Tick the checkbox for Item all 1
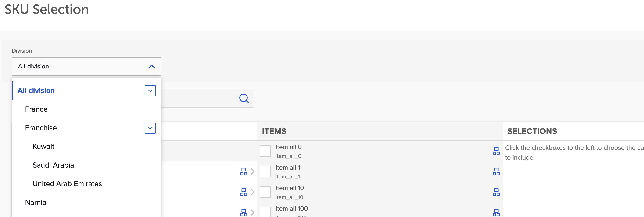The height and width of the screenshot is (217, 644). pos(265,171)
